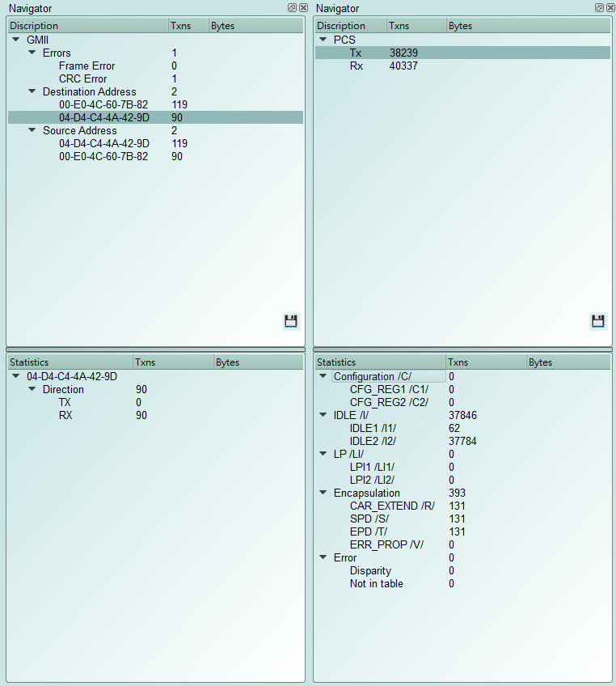Click Txns header in left Statistics panel
The image size is (616, 686).
[173, 362]
